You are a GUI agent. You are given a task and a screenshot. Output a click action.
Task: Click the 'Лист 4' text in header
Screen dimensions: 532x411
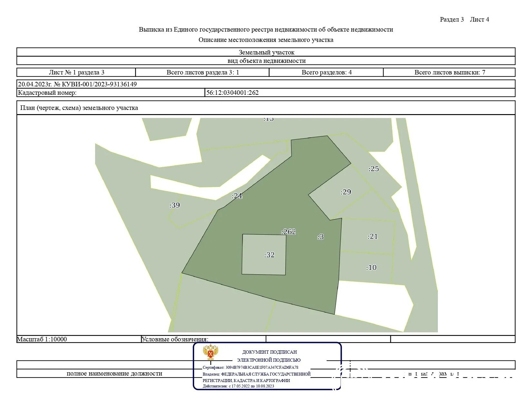click(x=479, y=20)
